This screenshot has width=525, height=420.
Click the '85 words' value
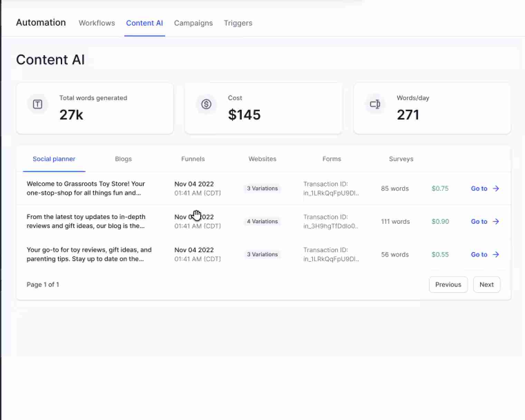click(395, 189)
